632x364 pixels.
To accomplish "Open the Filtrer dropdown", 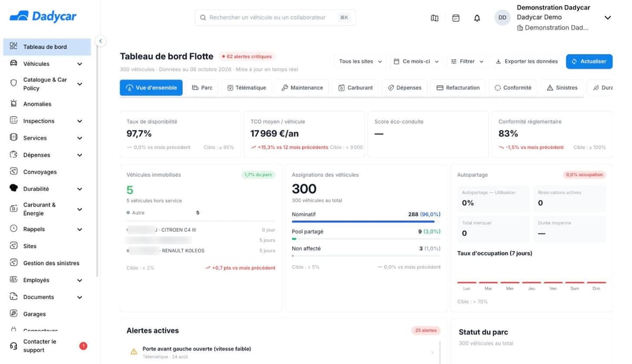I will (x=467, y=62).
